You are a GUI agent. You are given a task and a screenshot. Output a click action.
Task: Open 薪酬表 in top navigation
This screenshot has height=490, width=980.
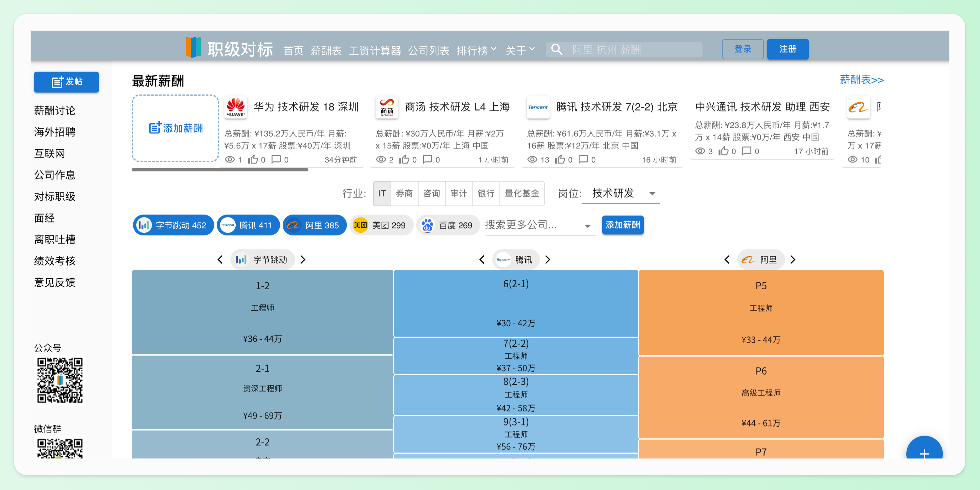tap(326, 50)
